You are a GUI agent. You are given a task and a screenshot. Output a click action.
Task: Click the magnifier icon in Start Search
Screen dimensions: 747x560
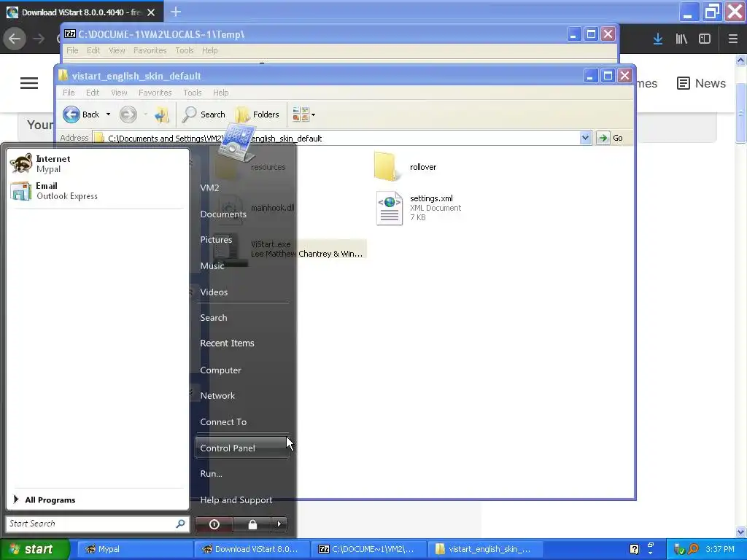tap(181, 524)
